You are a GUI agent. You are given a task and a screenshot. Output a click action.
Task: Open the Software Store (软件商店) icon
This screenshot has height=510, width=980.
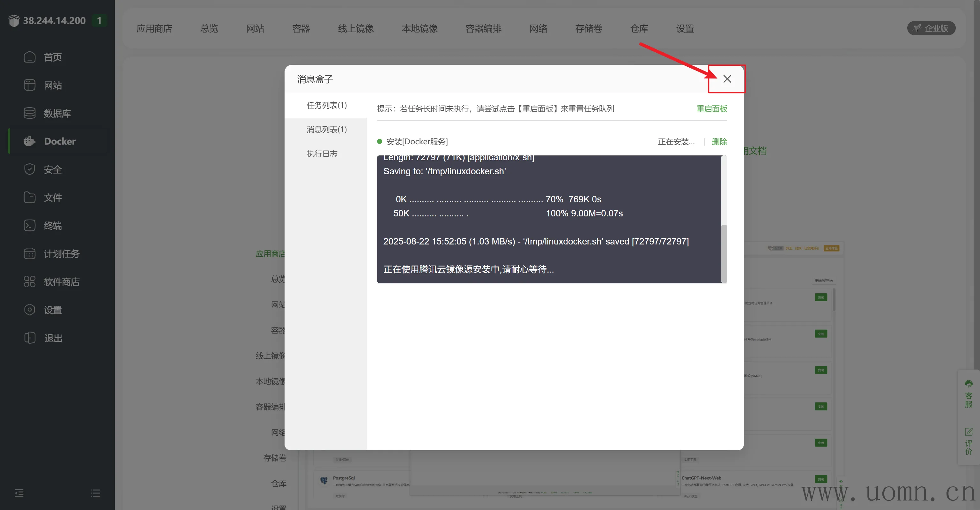[x=29, y=281]
